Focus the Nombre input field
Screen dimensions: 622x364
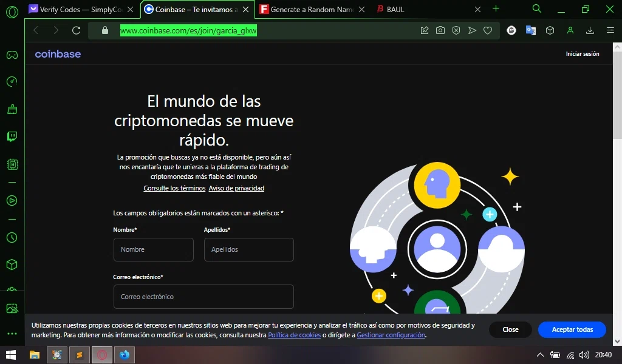click(x=154, y=249)
